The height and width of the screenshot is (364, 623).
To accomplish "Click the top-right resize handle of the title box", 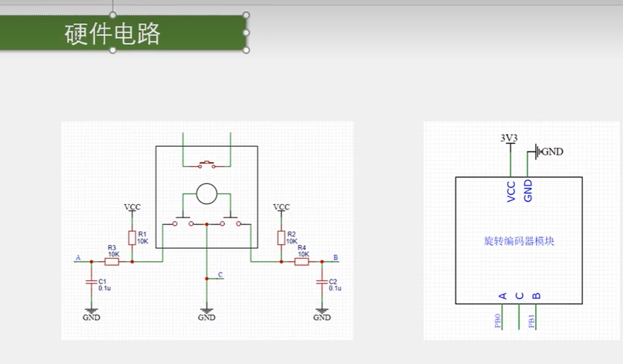I will tap(246, 15).
